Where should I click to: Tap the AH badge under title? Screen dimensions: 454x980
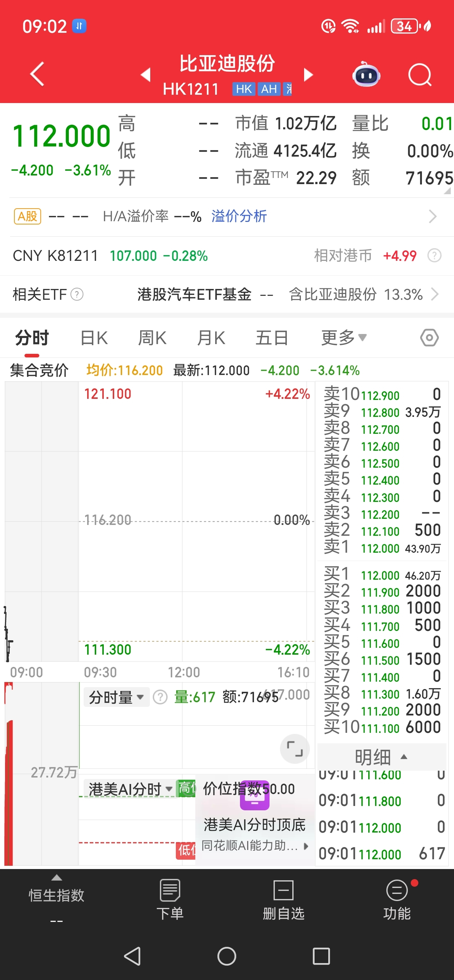(269, 89)
